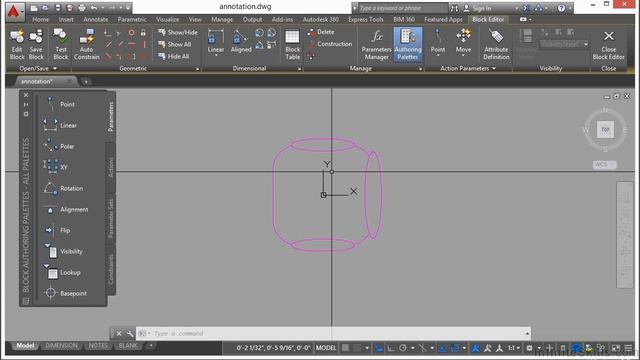This screenshot has width=640, height=360.
Task: Add a new drawing tab
Action: [86, 82]
